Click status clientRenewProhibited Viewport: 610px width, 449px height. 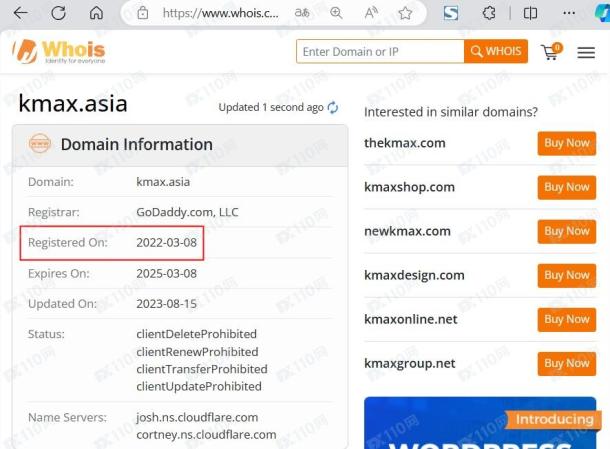197,352
